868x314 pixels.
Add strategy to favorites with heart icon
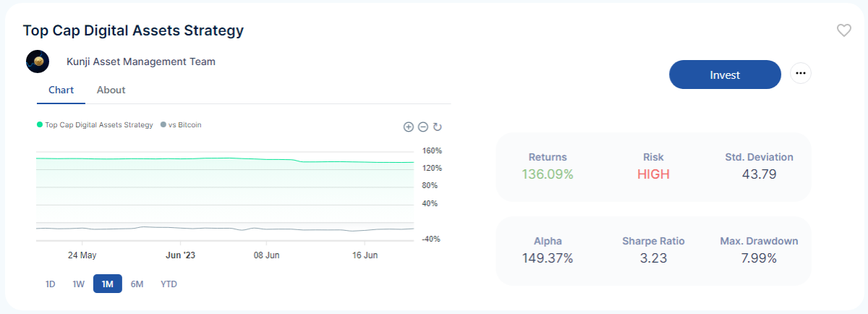pyautogui.click(x=843, y=30)
